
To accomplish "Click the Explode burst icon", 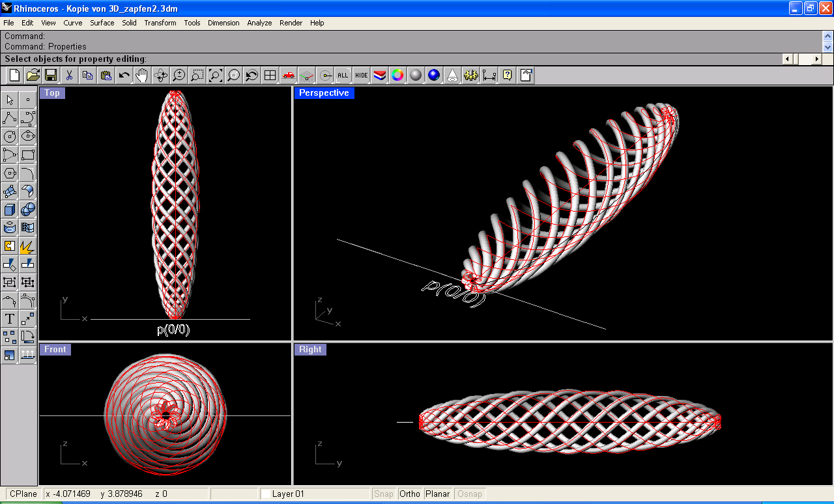I will click(28, 245).
